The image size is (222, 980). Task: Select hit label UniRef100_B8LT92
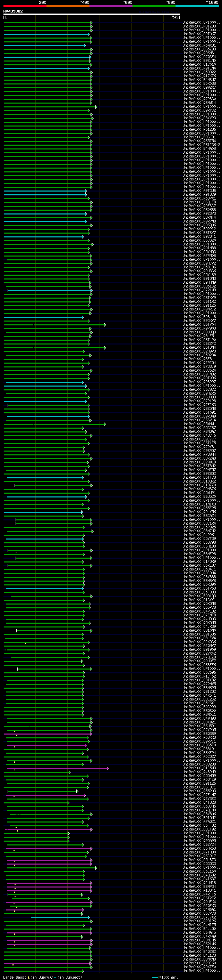(199, 829)
